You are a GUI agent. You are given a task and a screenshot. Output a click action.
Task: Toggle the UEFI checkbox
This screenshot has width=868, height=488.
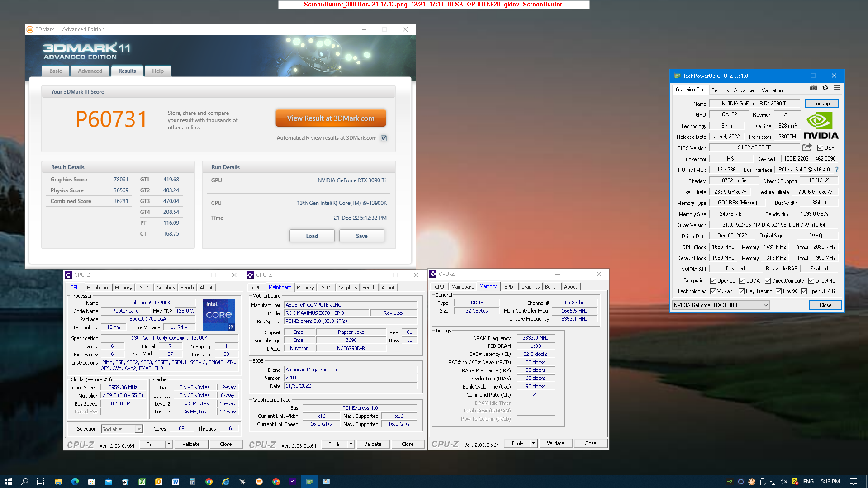820,148
